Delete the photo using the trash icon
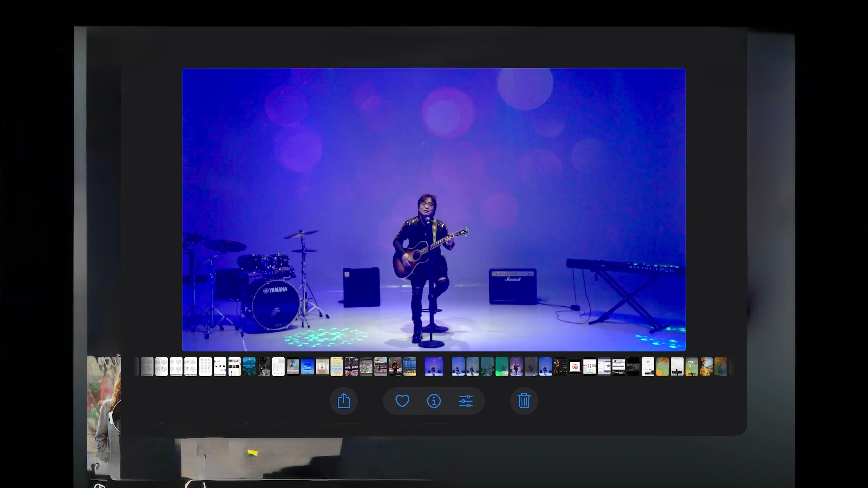Image resolution: width=868 pixels, height=488 pixels. (524, 401)
